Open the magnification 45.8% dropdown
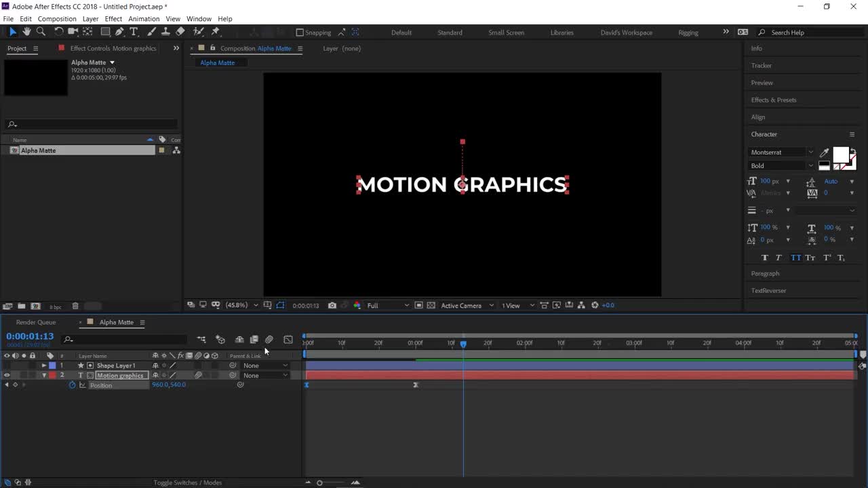Viewport: 868px width, 488px height. tap(241, 306)
